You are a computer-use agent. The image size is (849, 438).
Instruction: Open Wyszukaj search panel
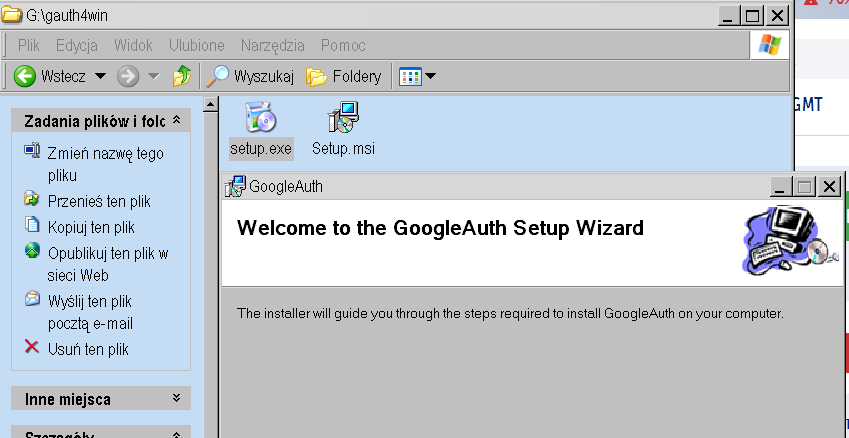pos(250,76)
